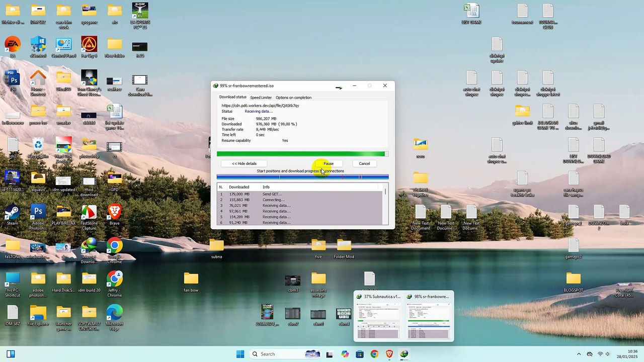The image size is (644, 362).
Task: Switch to Speed Limiter tab
Action: pos(261,98)
